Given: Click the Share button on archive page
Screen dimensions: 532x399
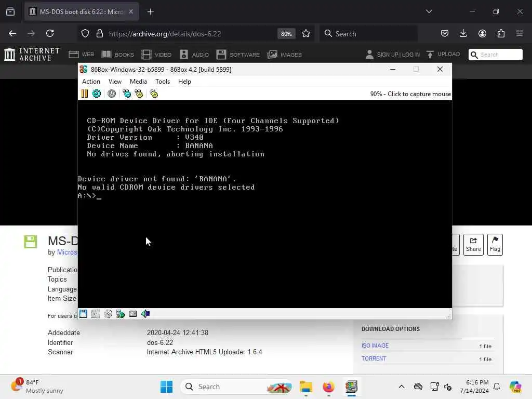Looking at the screenshot, I should pos(473,245).
